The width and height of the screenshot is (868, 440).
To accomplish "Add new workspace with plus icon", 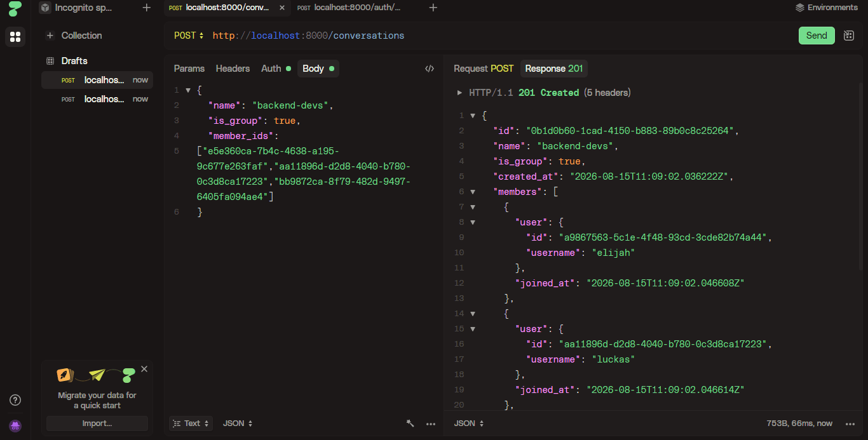I will click(x=147, y=8).
